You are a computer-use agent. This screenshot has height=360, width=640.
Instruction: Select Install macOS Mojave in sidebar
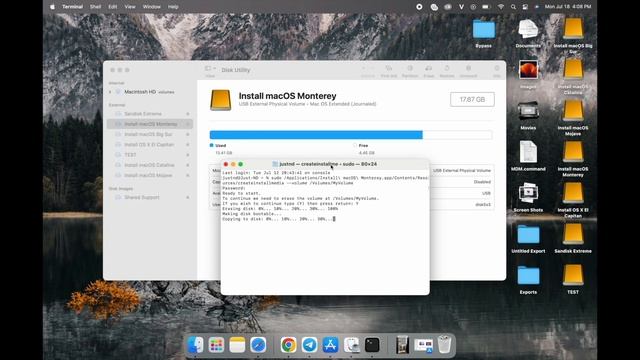pos(149,175)
